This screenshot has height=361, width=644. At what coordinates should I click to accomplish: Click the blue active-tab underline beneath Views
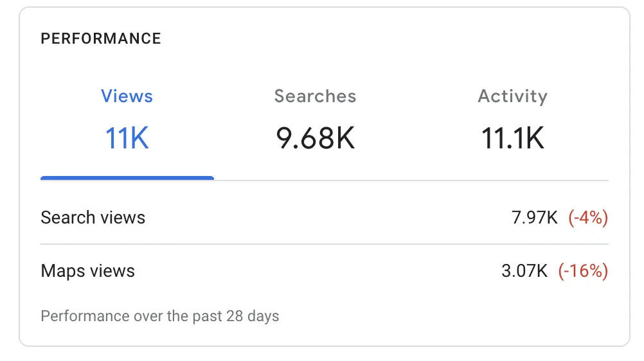pos(127,178)
